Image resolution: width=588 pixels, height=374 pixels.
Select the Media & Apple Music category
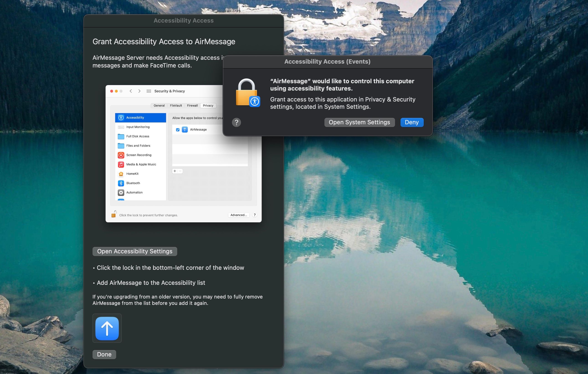coord(141,164)
